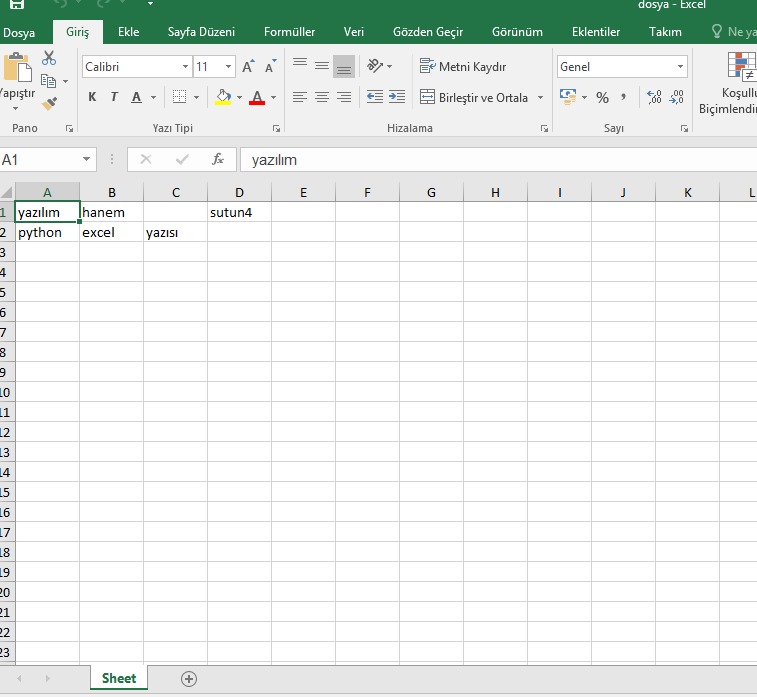Open font color dropdown arrow

tap(274, 98)
